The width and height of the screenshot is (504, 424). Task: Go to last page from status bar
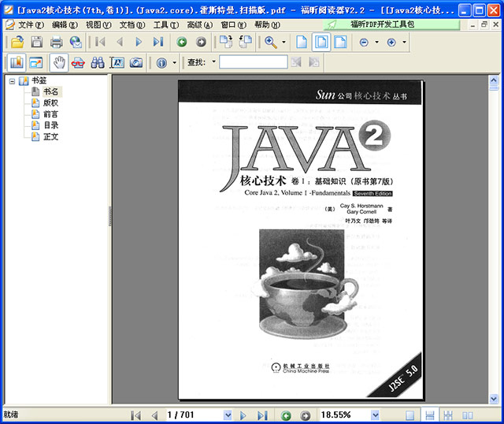coord(262,415)
